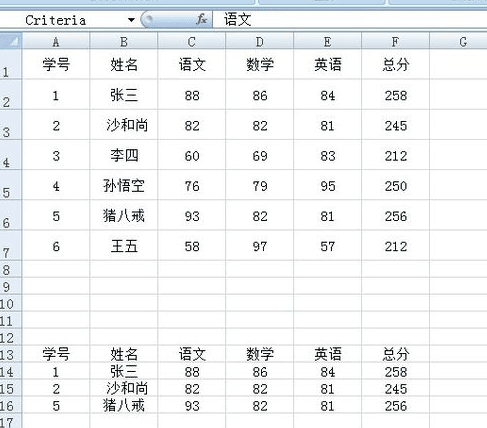Click 语文 score 88 in row 14
487x428 pixels.
click(192, 372)
